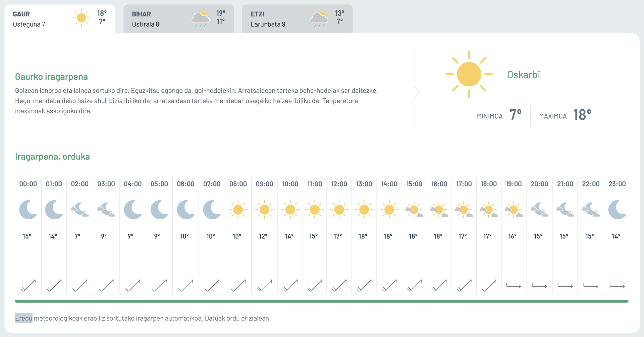Click the moon icon at 00:00
644x337 pixels.
[x=28, y=210]
